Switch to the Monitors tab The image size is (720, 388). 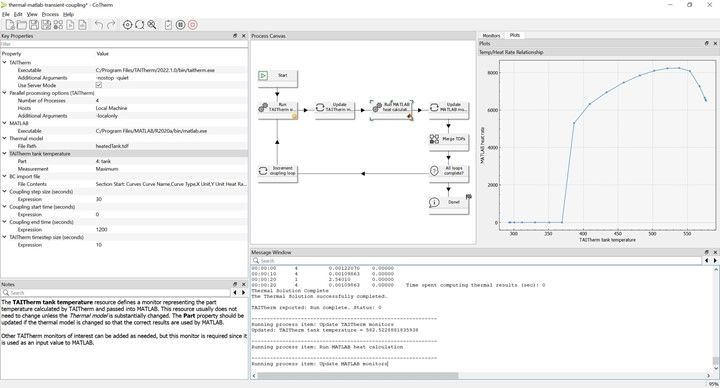[491, 35]
